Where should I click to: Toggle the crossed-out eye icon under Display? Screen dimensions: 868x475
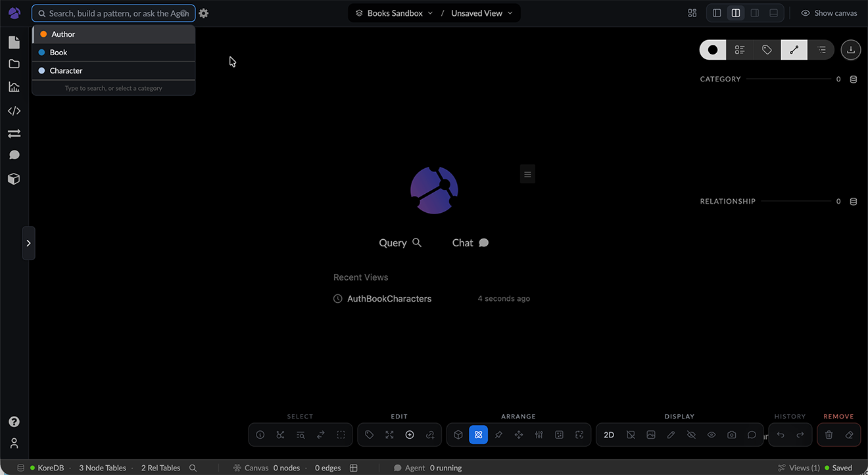tap(691, 435)
